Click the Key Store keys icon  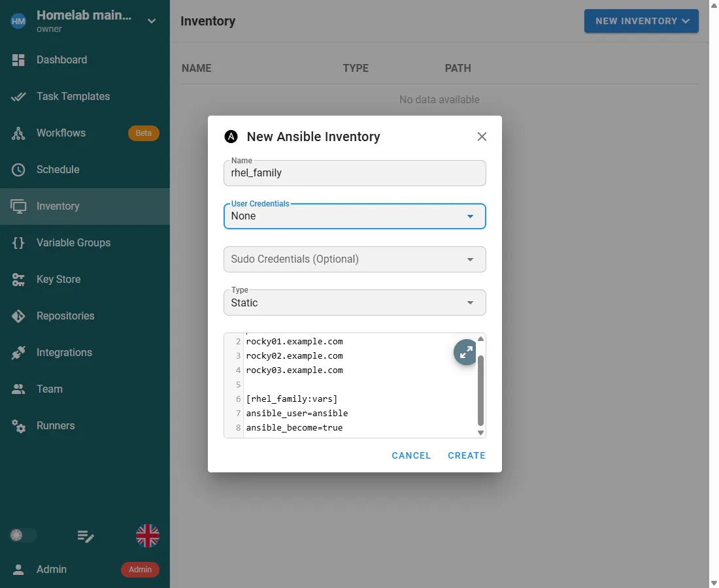click(18, 280)
